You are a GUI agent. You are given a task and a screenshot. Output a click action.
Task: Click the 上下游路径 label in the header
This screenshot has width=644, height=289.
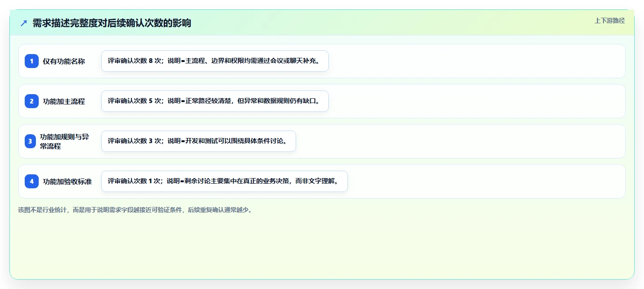pos(609,21)
